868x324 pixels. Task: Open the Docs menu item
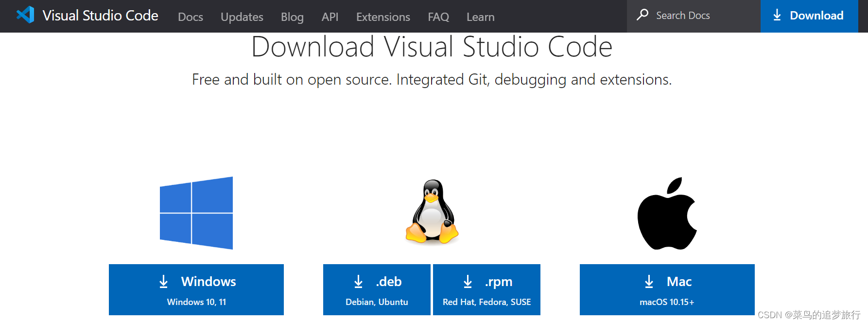[x=191, y=17]
